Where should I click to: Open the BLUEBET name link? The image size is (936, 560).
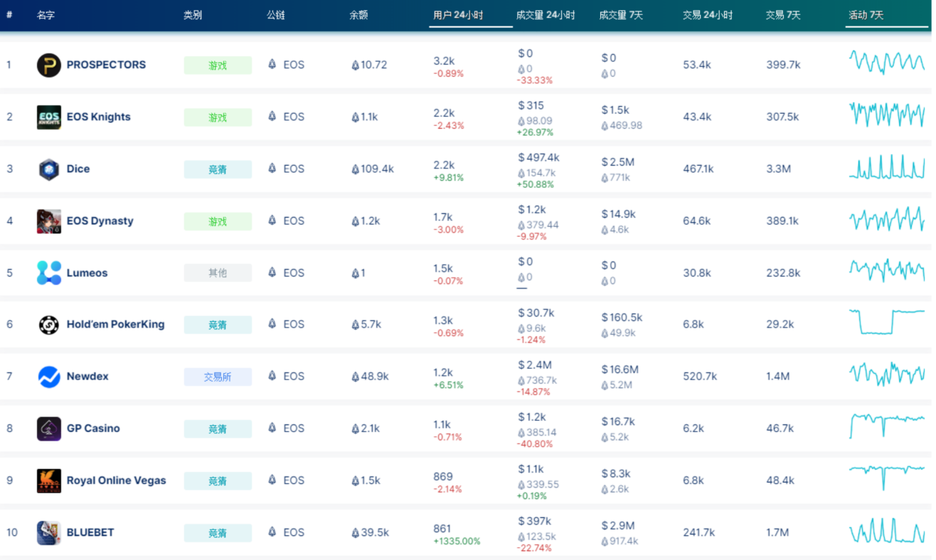pos(90,532)
